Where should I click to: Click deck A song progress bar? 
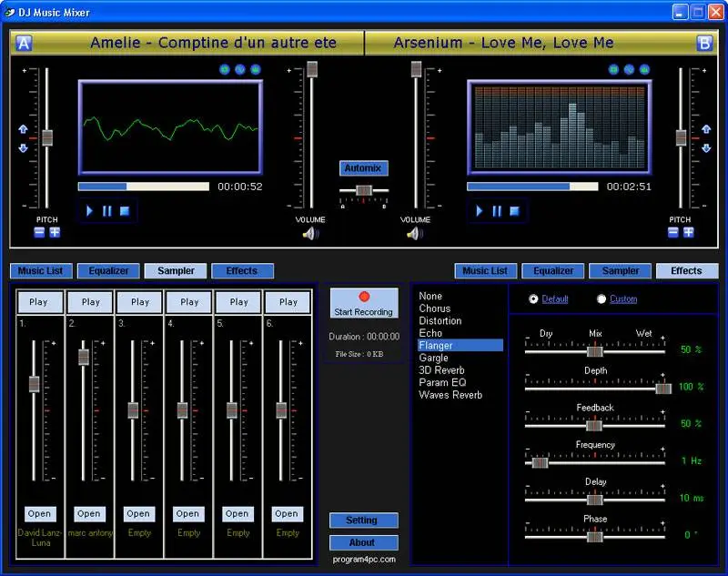(x=144, y=187)
